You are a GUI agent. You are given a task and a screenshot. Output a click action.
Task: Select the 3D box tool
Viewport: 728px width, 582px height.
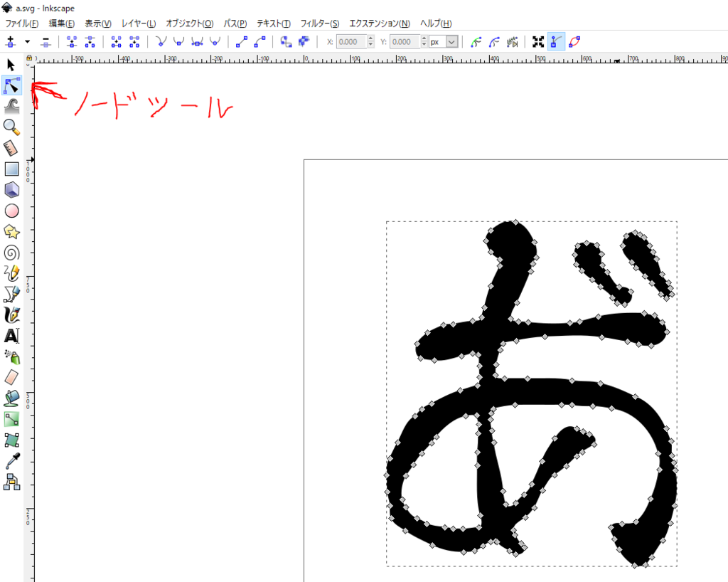pyautogui.click(x=11, y=190)
